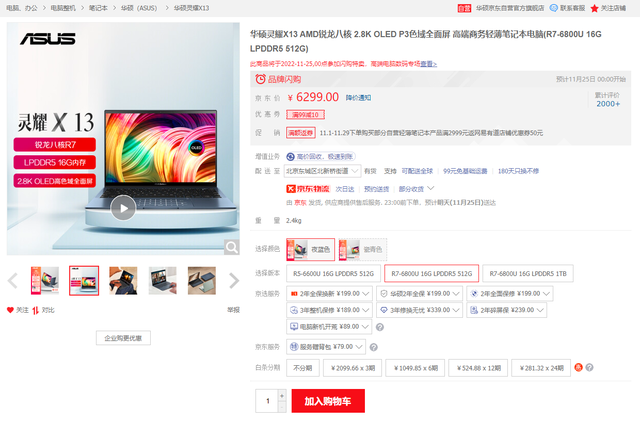This screenshot has width=640, height=422.
Task: Select the 夜蓝色 color option
Action: [311, 249]
